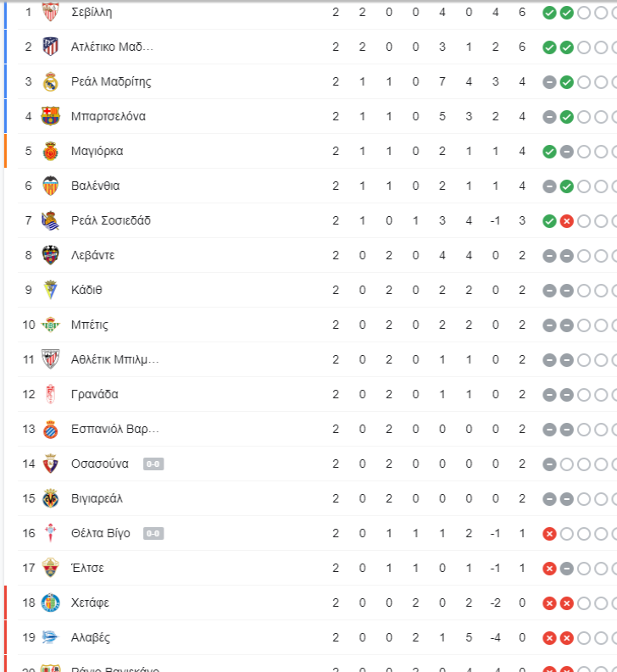The height and width of the screenshot is (672, 617).
Task: Open the Valencia bat crest icon
Action: click(x=51, y=186)
